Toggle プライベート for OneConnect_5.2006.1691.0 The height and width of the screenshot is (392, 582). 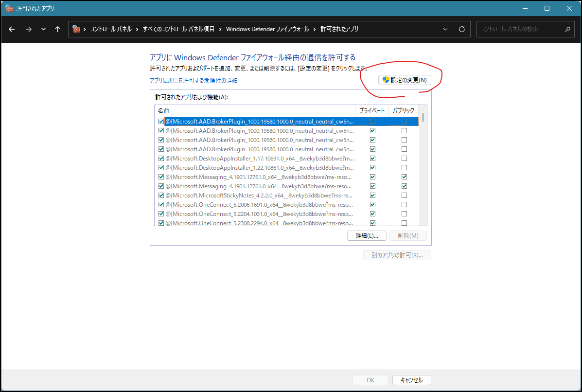(372, 205)
